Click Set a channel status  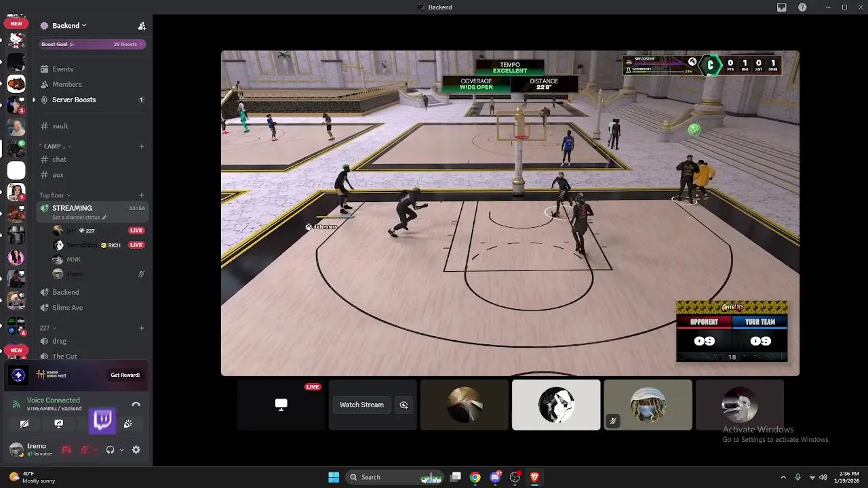pos(79,218)
